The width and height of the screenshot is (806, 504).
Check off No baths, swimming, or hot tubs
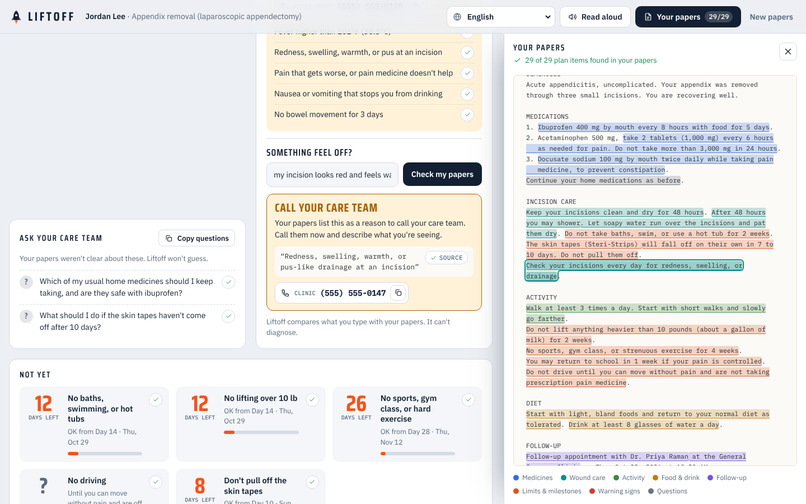click(155, 400)
